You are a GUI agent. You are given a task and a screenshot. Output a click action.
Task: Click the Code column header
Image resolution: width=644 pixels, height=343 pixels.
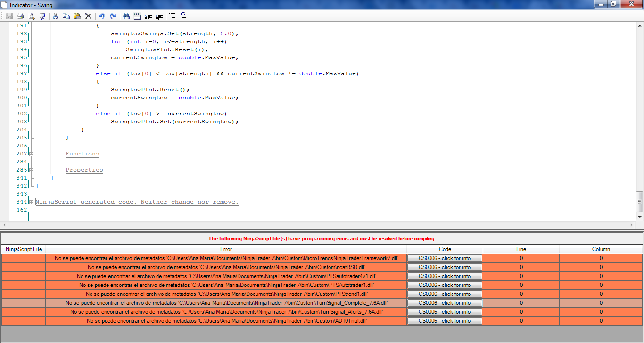click(x=445, y=249)
